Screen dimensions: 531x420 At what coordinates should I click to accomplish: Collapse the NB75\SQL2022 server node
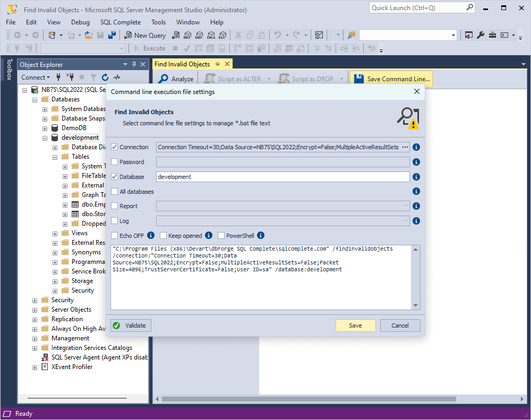point(24,90)
